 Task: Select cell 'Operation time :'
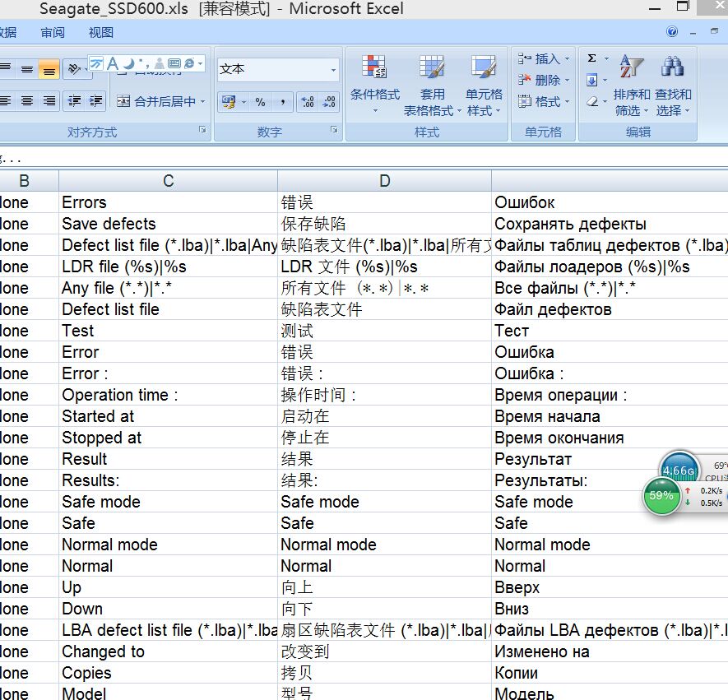(x=168, y=395)
